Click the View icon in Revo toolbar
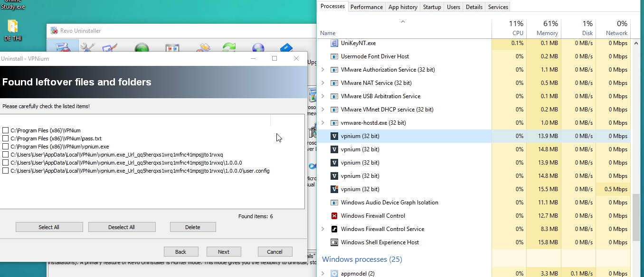The height and width of the screenshot is (277, 644). pyautogui.click(x=172, y=48)
